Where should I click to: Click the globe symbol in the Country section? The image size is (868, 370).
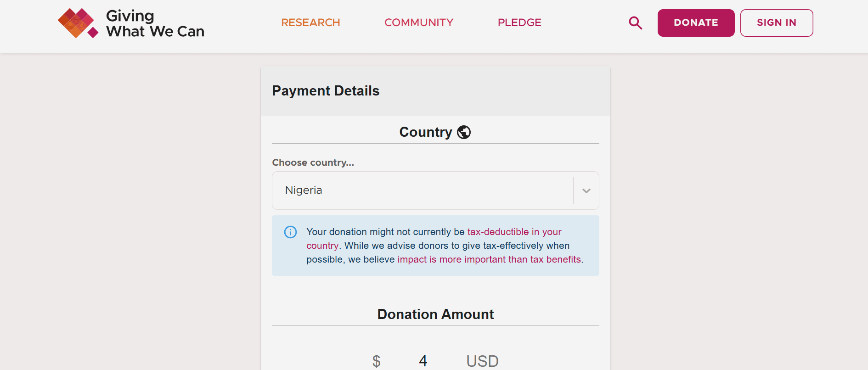point(463,132)
